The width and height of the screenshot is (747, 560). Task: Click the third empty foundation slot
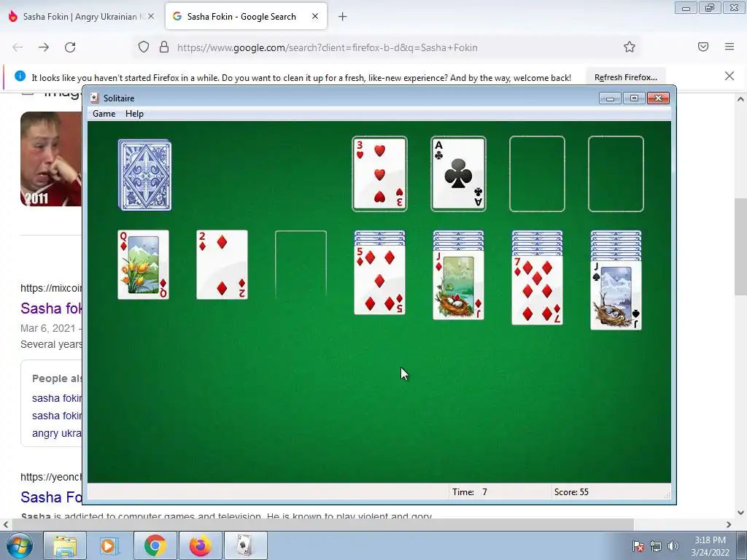pos(537,174)
